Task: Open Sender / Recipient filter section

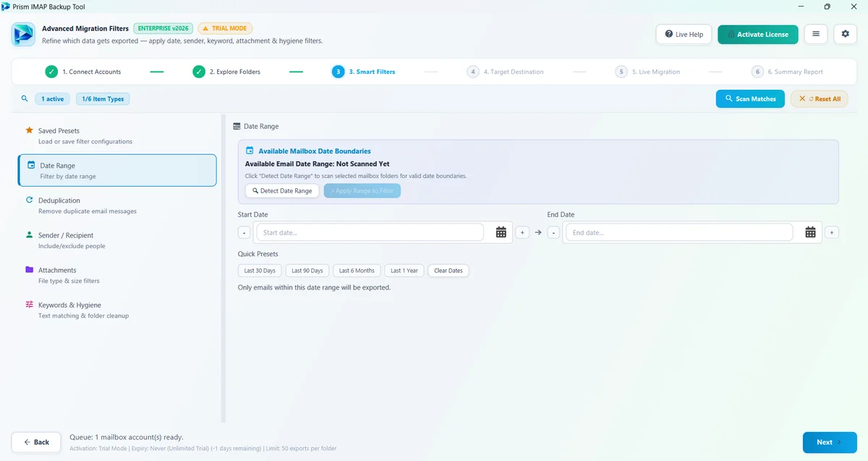Action: tap(117, 240)
